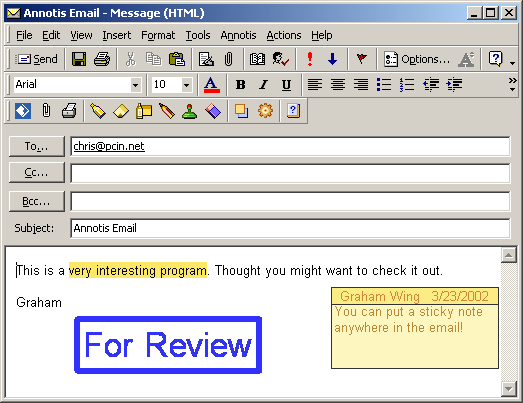Open the Address Book icon
The width and height of the screenshot is (523, 403).
pyautogui.click(x=257, y=59)
